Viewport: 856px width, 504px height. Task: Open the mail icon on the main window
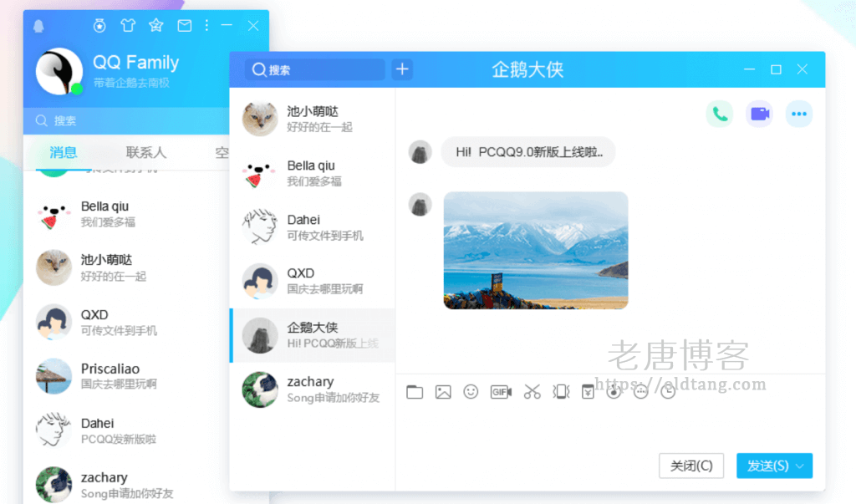[184, 26]
